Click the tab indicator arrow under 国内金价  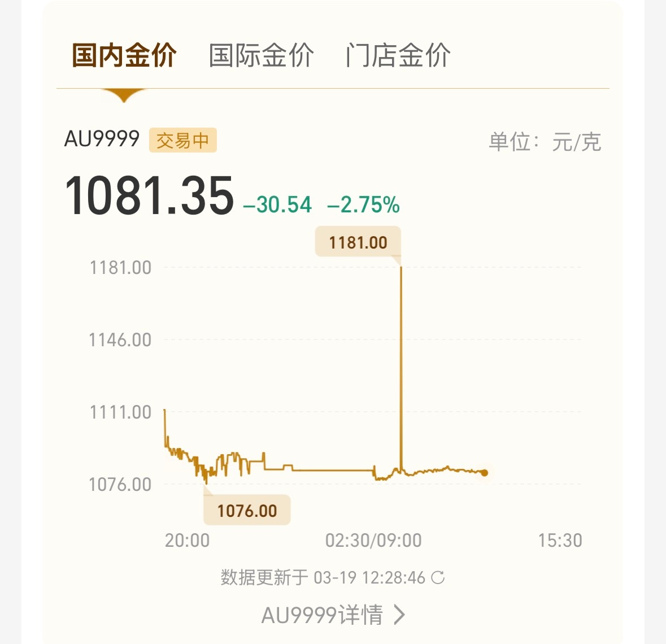click(124, 94)
